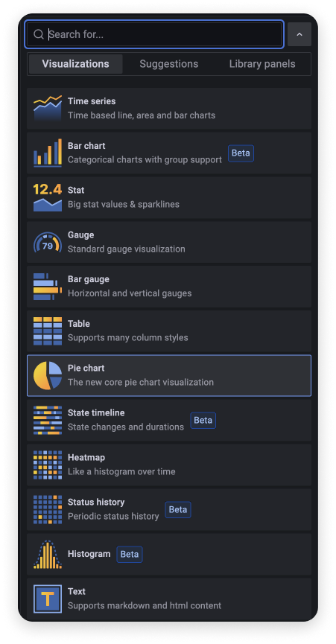Select the Bar gauge icon
Screen dimensions: 336x644
48,287
